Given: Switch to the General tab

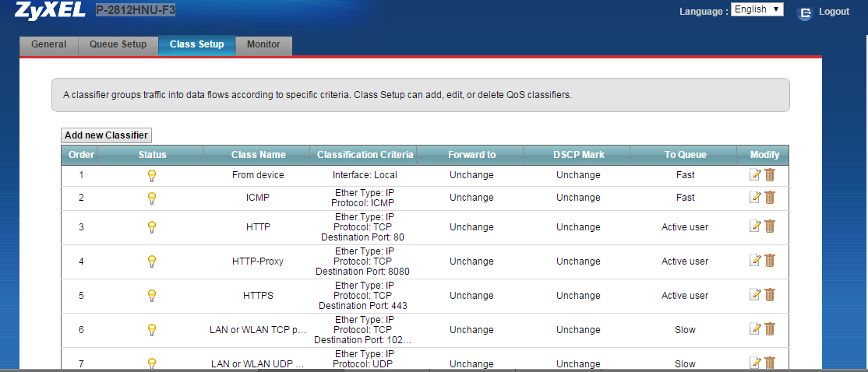Looking at the screenshot, I should point(49,45).
